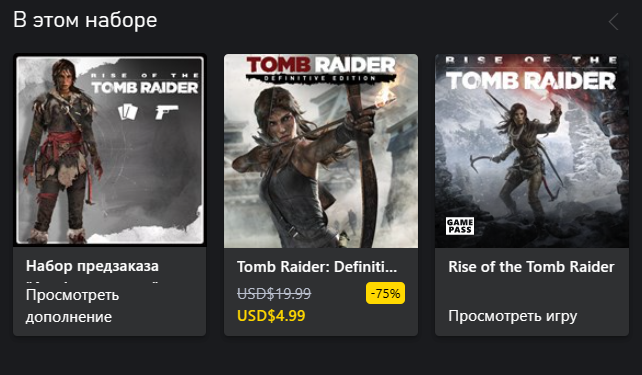
Task: Click the Definitive Edition logo banner
Action: pyautogui.click(x=321, y=69)
